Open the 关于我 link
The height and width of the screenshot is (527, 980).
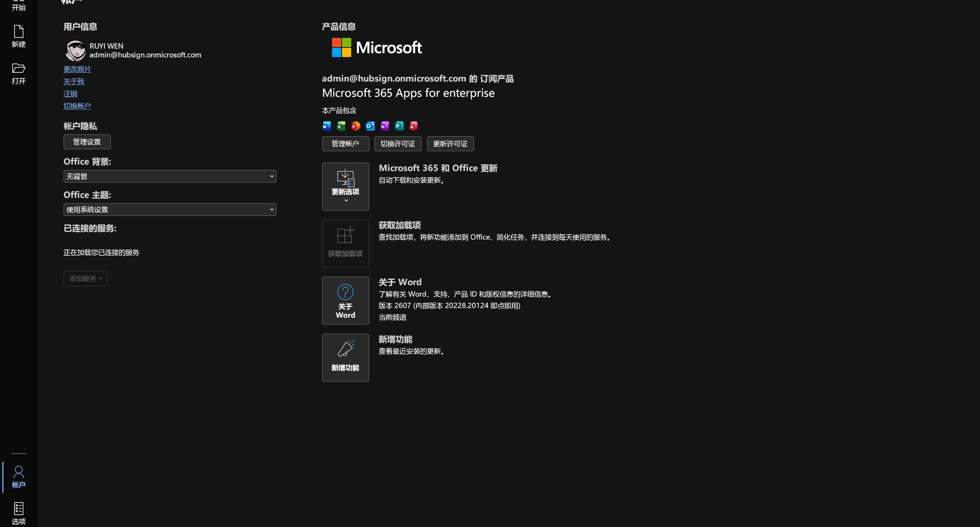[74, 82]
